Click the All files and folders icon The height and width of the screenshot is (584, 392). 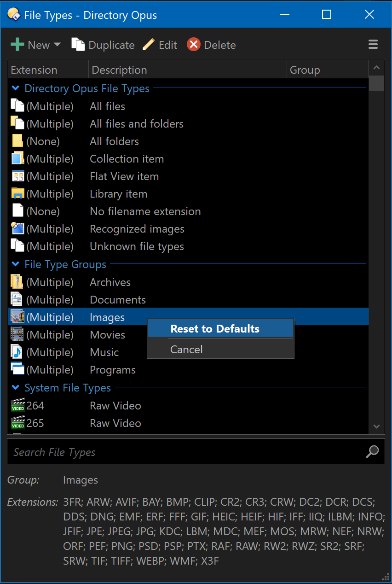click(17, 123)
